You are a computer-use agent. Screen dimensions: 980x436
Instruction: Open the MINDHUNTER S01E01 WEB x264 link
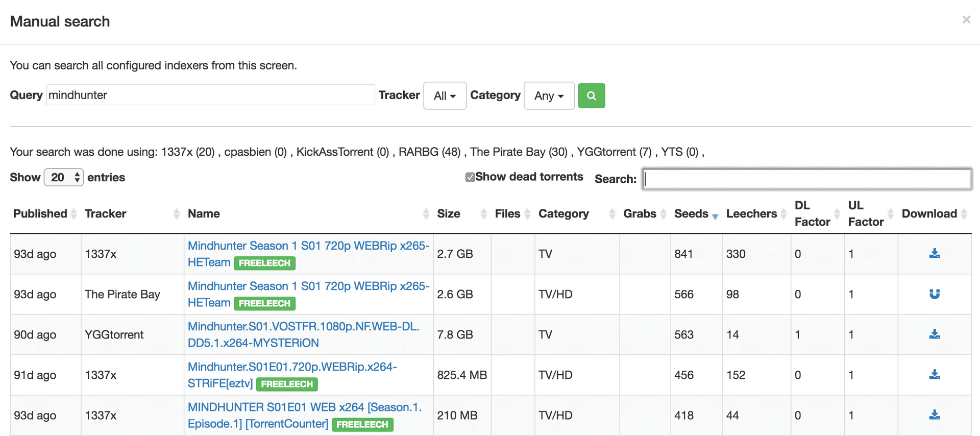pos(304,407)
